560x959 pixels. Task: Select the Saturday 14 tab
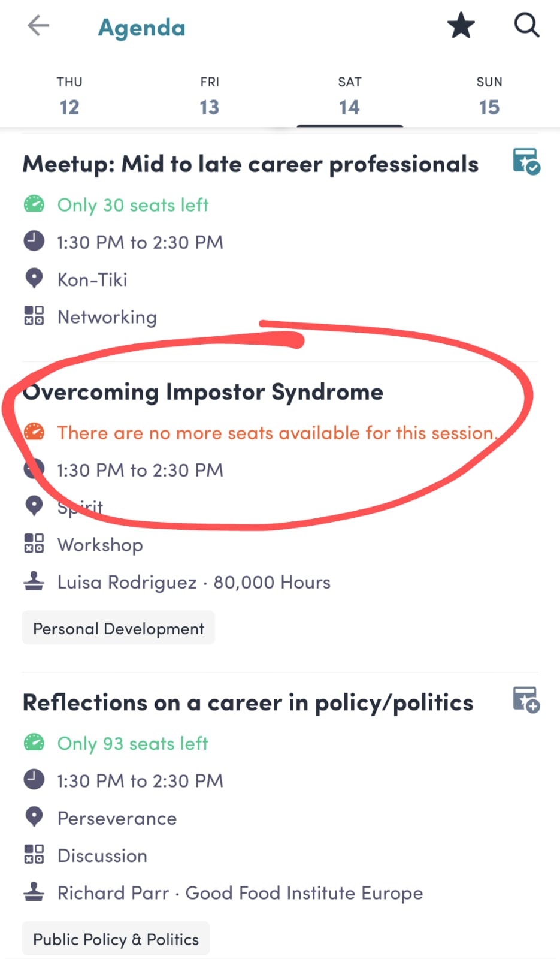[x=349, y=97]
